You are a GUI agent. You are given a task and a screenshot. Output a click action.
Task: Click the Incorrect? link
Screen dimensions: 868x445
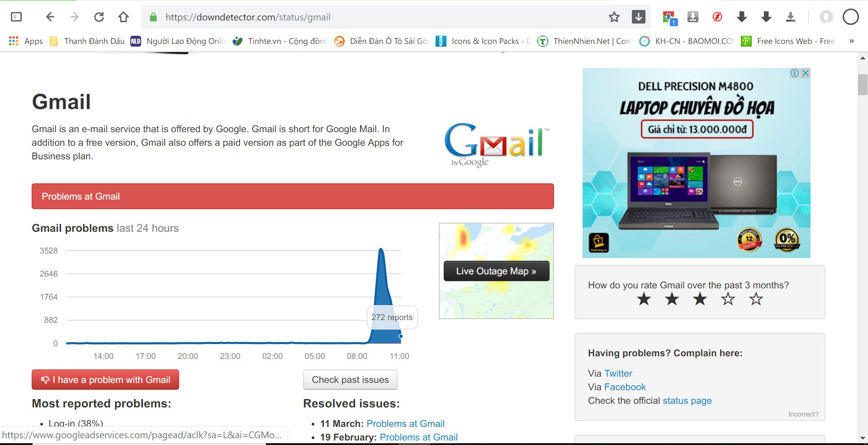[803, 414]
